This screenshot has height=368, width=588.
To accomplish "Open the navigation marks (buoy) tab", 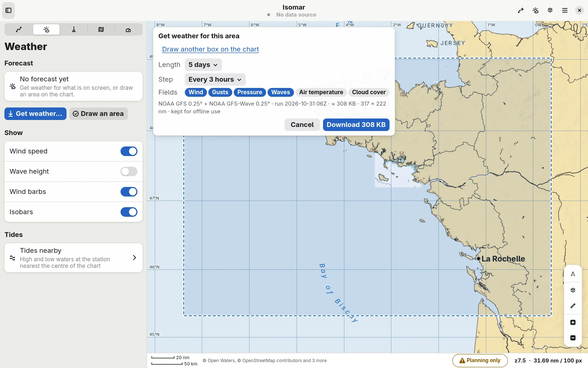I will pos(73,29).
